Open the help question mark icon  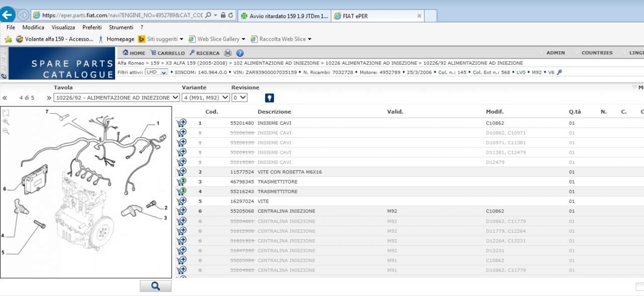240,53
